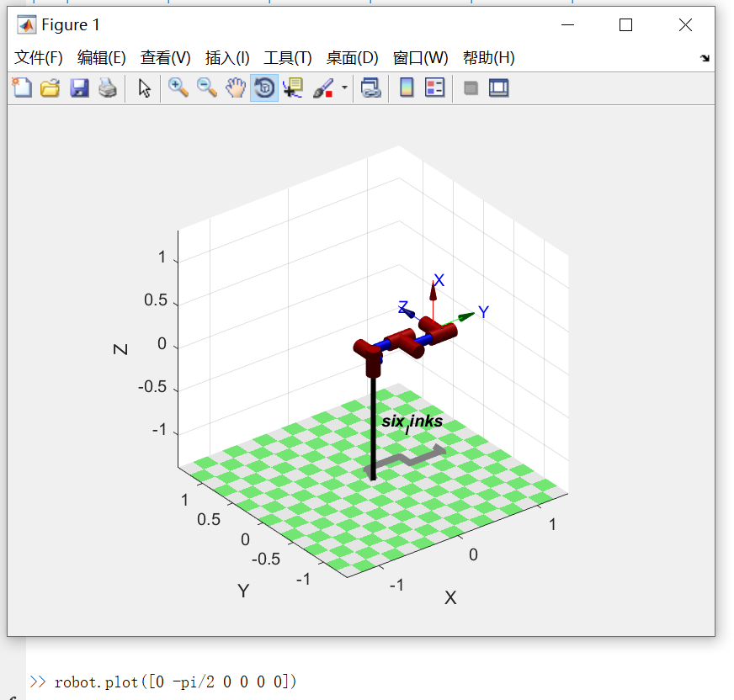The width and height of the screenshot is (734, 700).
Task: Activate the Data Cursor tool
Action: pyautogui.click(x=293, y=87)
